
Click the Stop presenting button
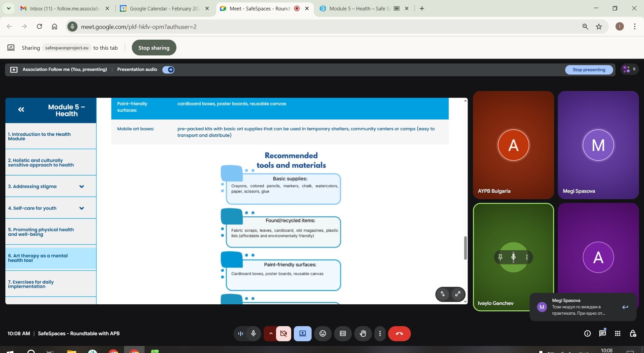[589, 70]
